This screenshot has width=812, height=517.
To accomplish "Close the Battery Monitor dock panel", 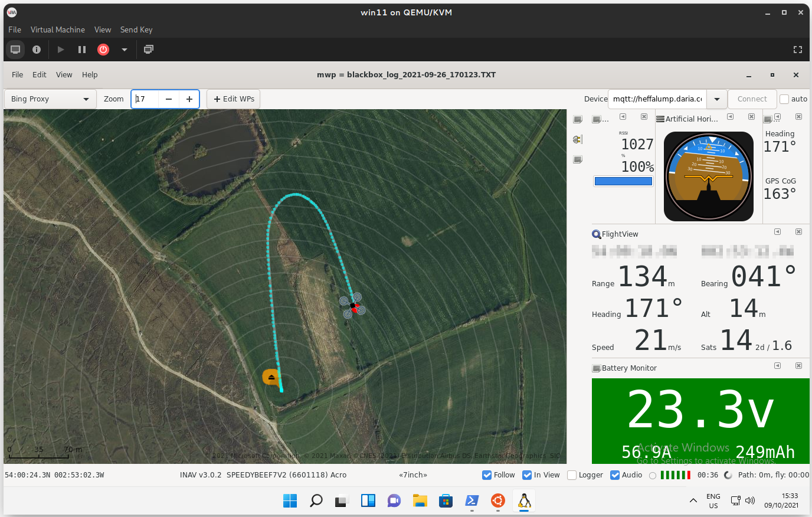I will click(x=798, y=366).
